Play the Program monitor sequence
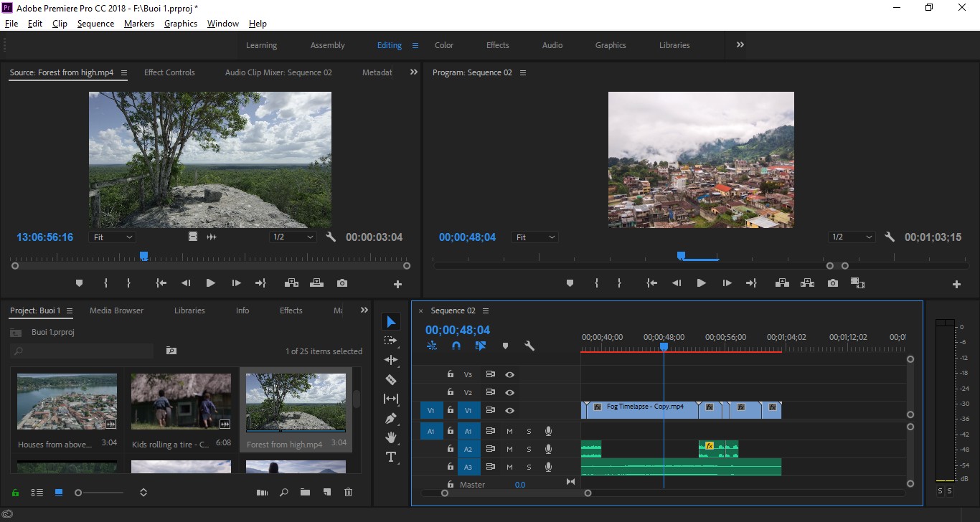Image resolution: width=980 pixels, height=522 pixels. click(x=701, y=283)
